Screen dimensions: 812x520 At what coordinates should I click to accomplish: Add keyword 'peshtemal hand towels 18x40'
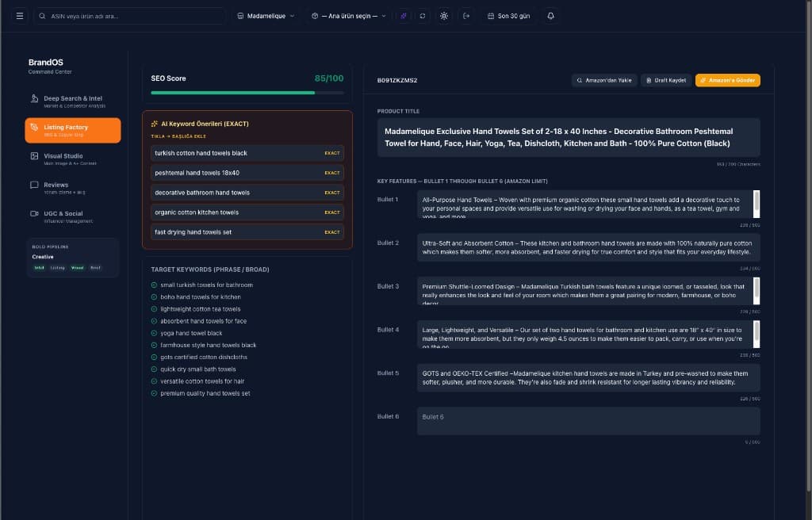coord(247,173)
